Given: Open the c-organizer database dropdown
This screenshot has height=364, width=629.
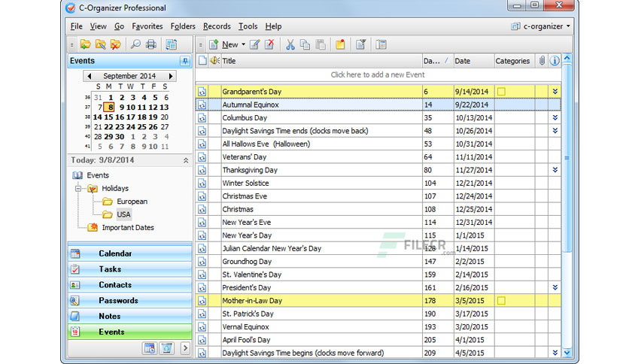Looking at the screenshot, I should [x=541, y=26].
